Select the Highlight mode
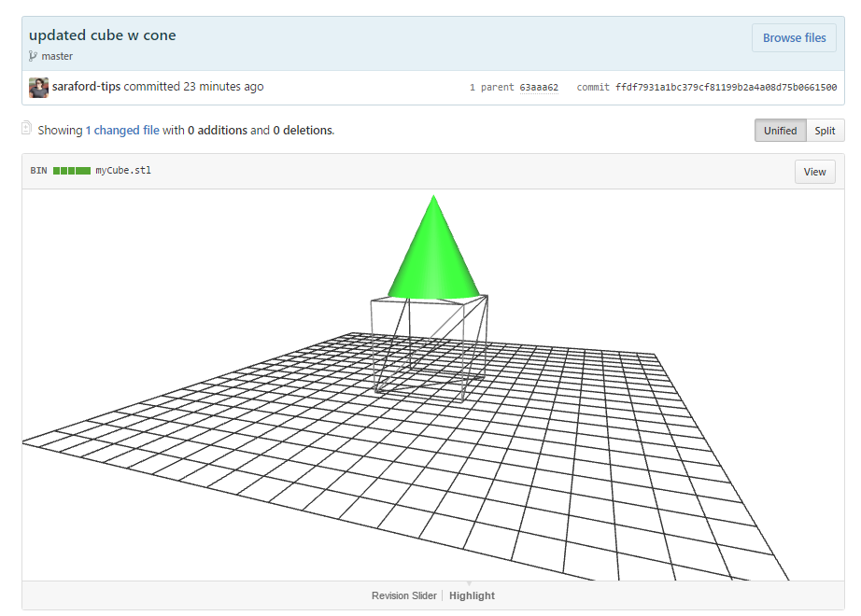 [x=472, y=595]
